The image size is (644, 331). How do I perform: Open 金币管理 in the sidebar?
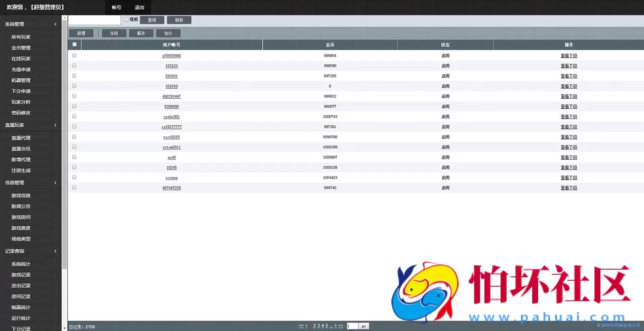pos(21,48)
